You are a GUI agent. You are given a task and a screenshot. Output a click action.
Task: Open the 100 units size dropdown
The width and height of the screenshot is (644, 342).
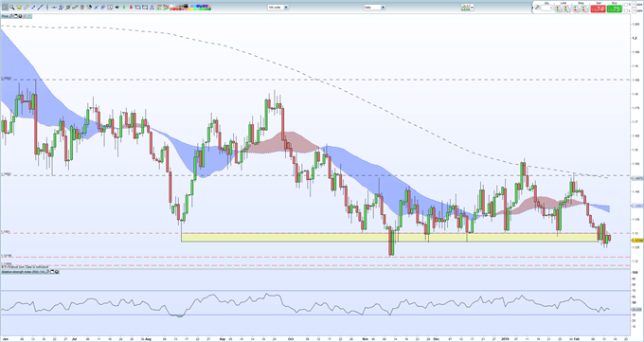tap(278, 7)
